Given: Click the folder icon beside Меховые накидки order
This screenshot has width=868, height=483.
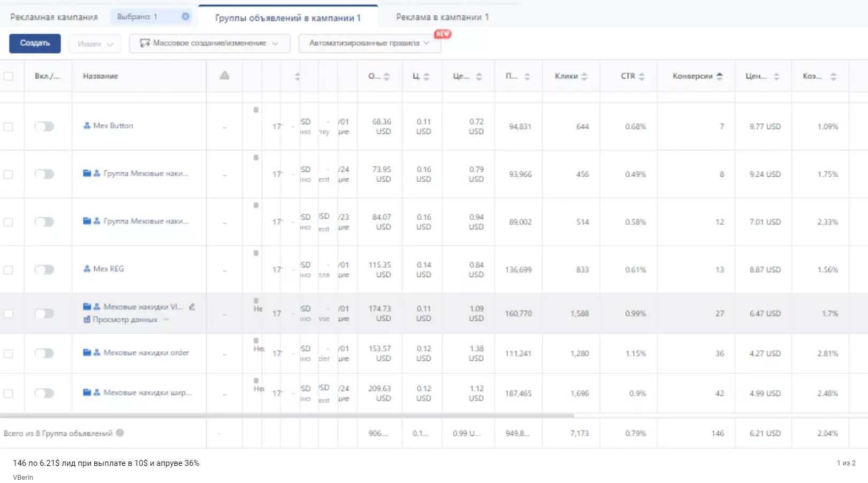Looking at the screenshot, I should (x=87, y=352).
